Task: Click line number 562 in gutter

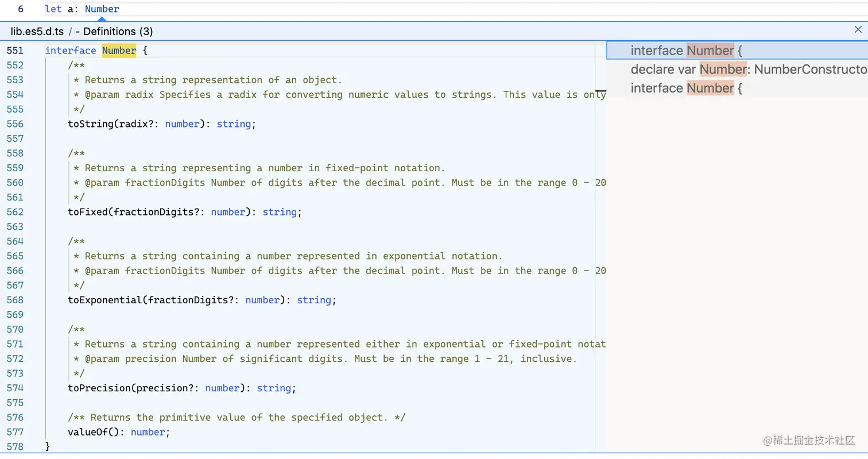Action: pyautogui.click(x=15, y=212)
